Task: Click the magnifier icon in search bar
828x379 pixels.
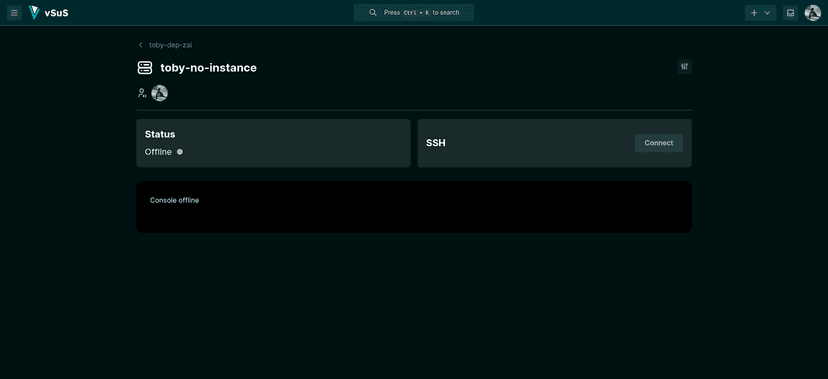Action: 373,13
